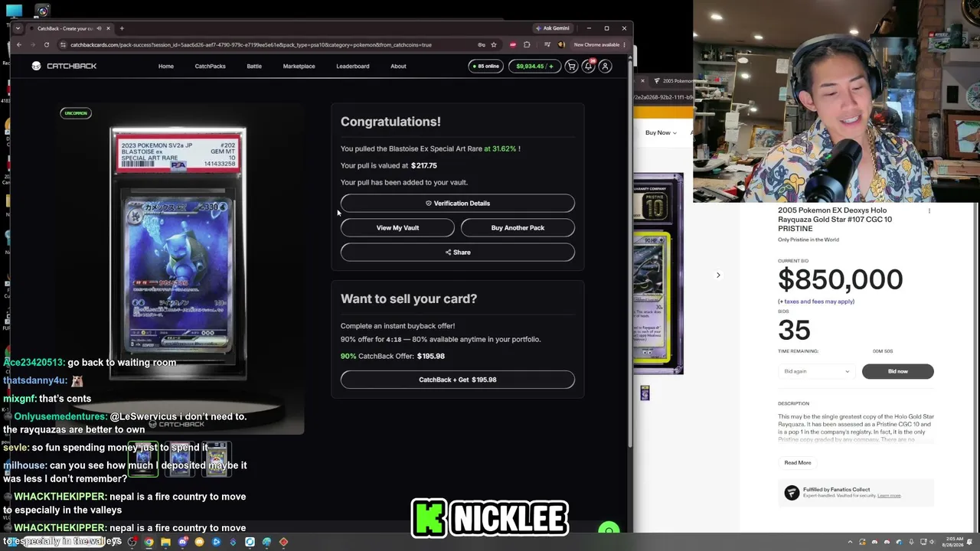Select the small Rayquaza card thumbnail below image
This screenshot has width=980, height=551.
click(645, 393)
